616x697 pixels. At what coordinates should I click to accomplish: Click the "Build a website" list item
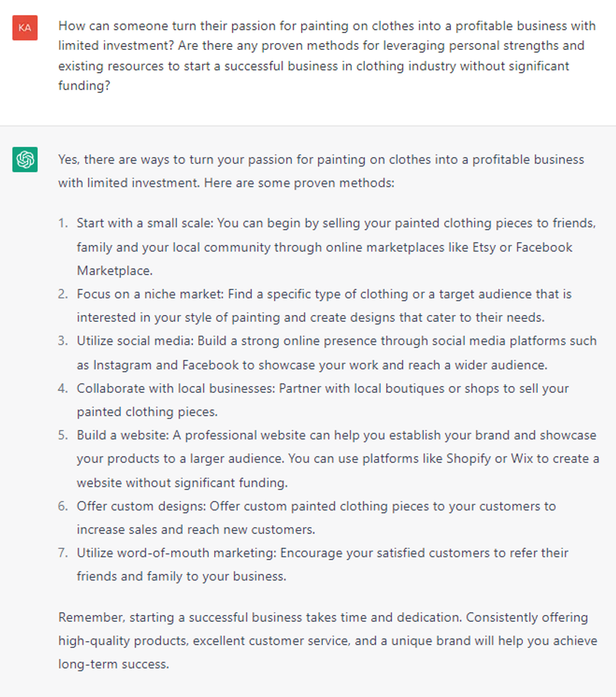(x=337, y=459)
